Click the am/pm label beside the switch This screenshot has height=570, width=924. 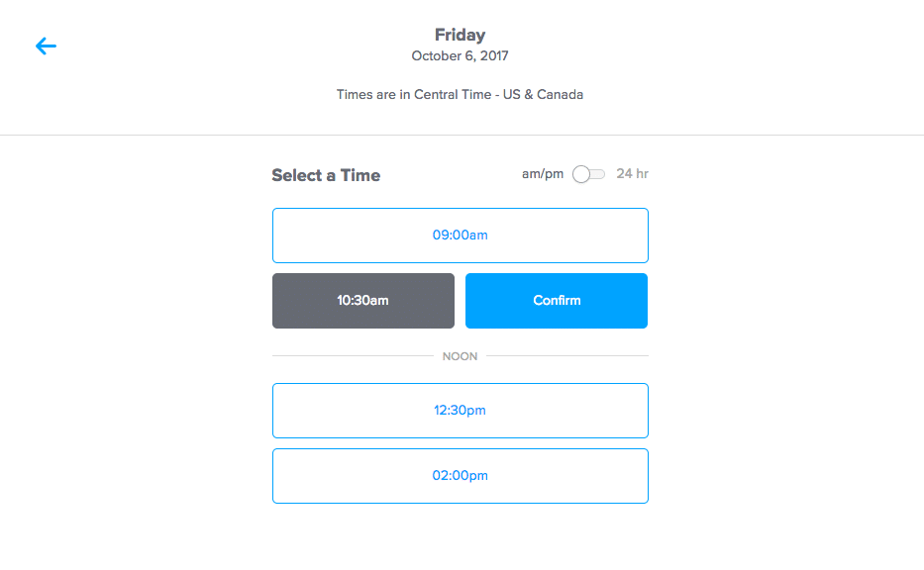click(x=541, y=173)
